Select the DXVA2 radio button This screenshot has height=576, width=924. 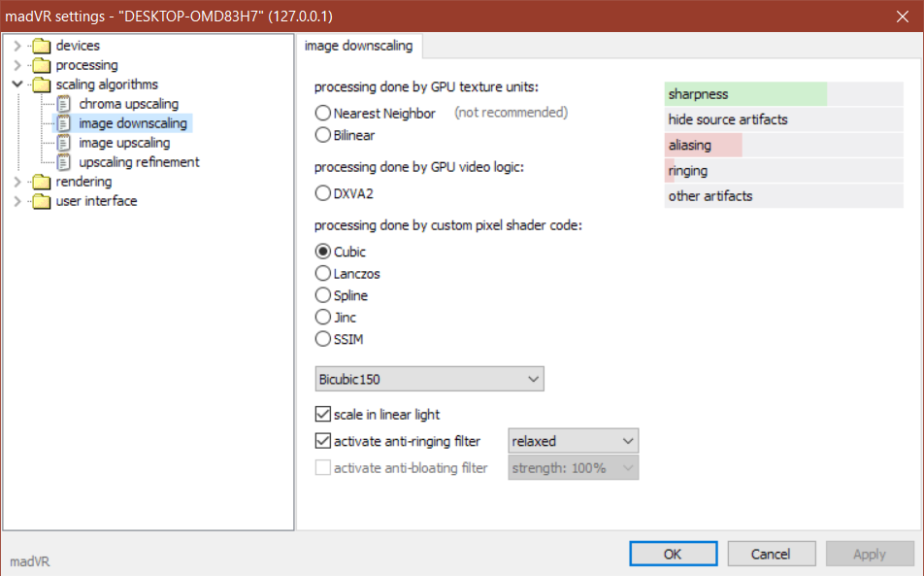[323, 192]
